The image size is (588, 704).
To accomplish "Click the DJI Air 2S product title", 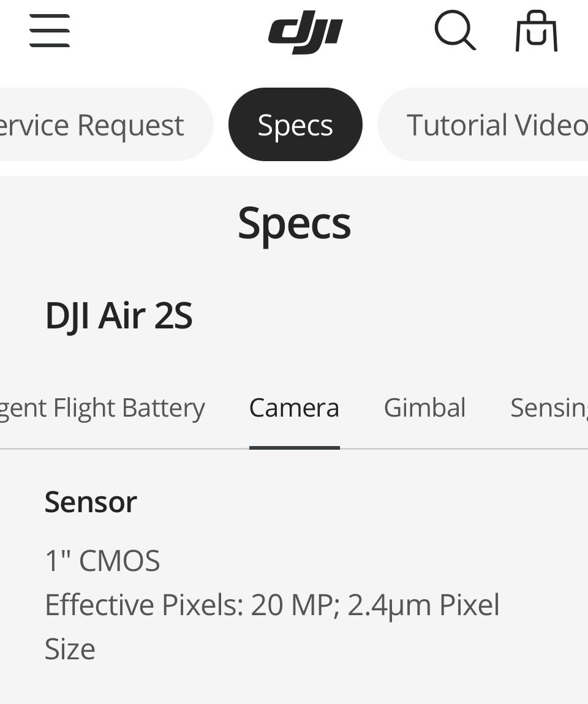I will coord(119,316).
